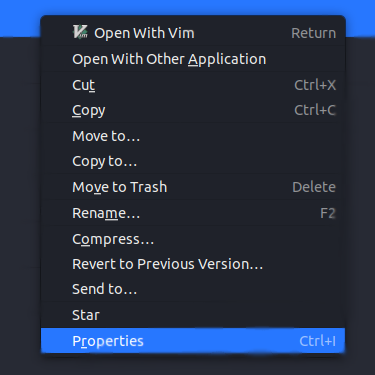Click the Vim application icon
375x375 pixels.
pyautogui.click(x=80, y=32)
